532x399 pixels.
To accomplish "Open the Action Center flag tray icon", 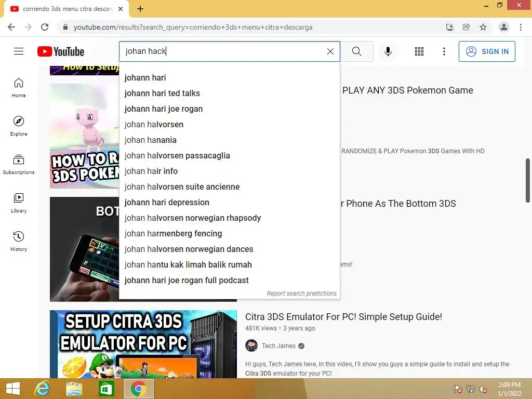I will [458, 389].
